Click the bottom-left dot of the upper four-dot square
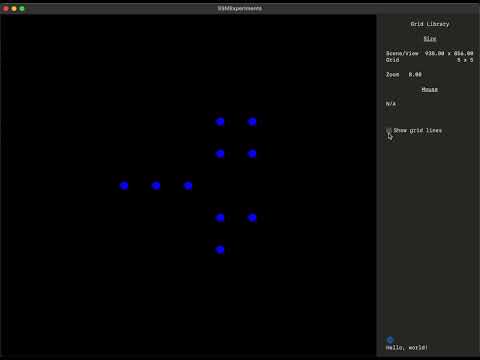Viewport: 480px width, 360px height. coord(220,154)
